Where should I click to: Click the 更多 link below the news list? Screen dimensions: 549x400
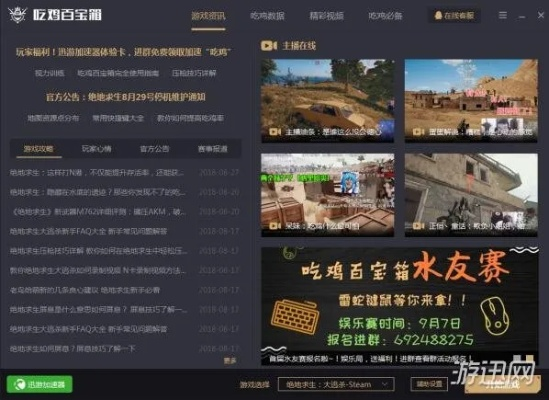tap(230, 360)
